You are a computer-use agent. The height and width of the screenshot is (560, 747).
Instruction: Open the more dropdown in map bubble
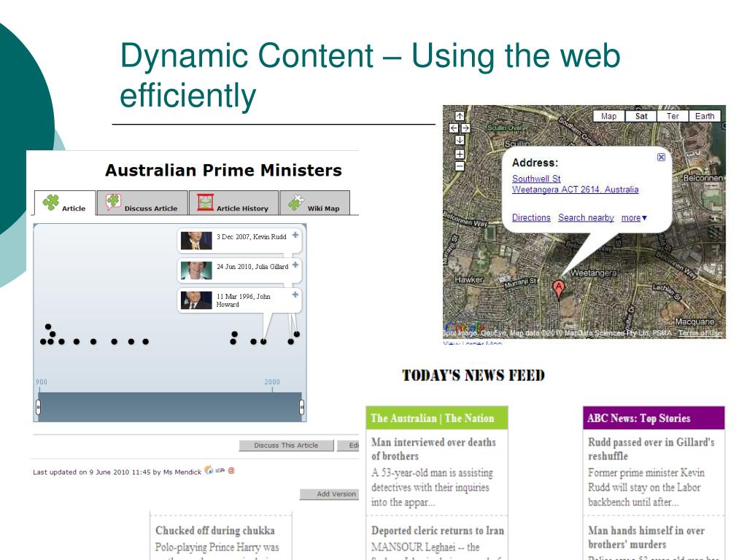(634, 217)
